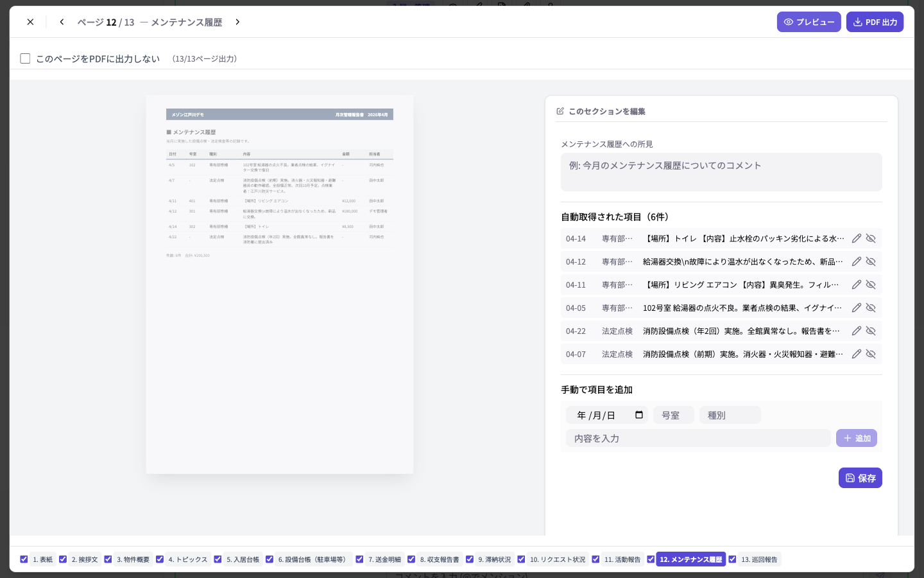Edit the 04-07 legal inspection entry
Screen dimensions: 924x578
(857, 354)
